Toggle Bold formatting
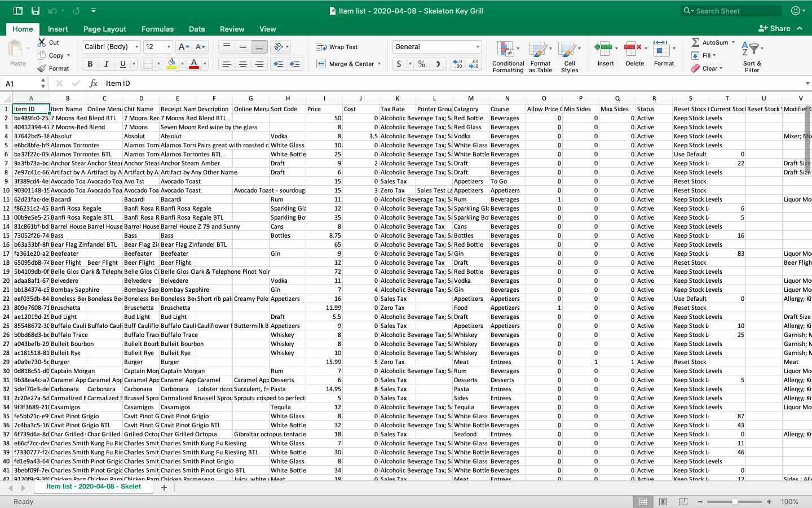The width and height of the screenshot is (812, 508). pos(90,64)
